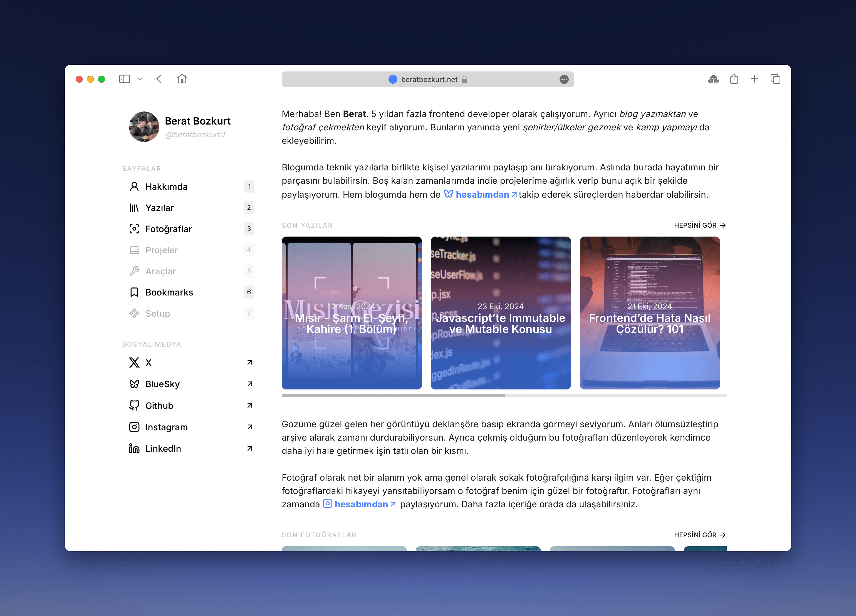The image size is (856, 616).
Task: Show the tab overview icon
Action: [775, 79]
